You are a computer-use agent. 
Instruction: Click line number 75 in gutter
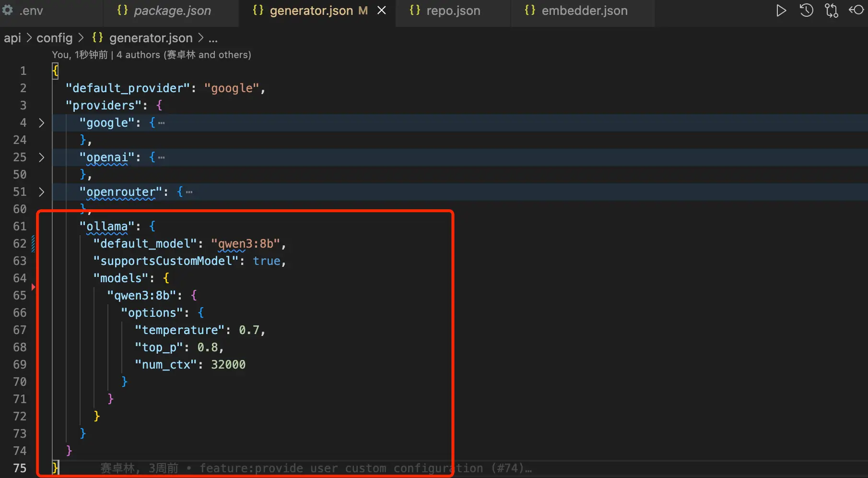[x=20, y=468]
